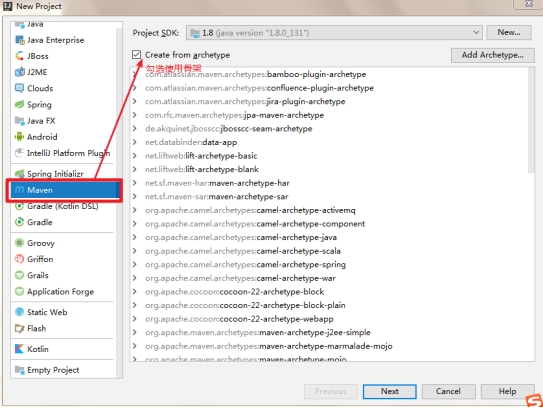Click the Clouds icon
This screenshot has width=543, height=408.
click(19, 88)
